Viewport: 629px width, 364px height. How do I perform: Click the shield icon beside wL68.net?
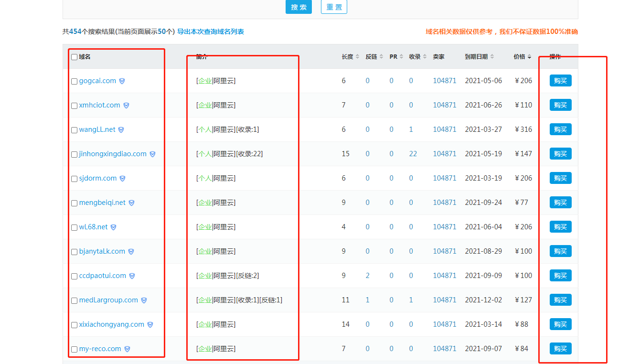point(114,227)
